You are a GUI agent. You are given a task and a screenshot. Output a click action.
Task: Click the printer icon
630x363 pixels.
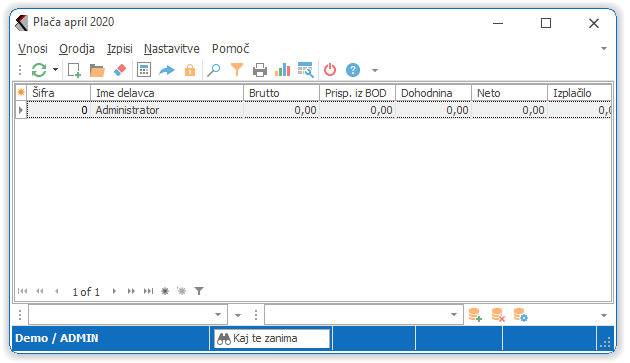pyautogui.click(x=260, y=70)
